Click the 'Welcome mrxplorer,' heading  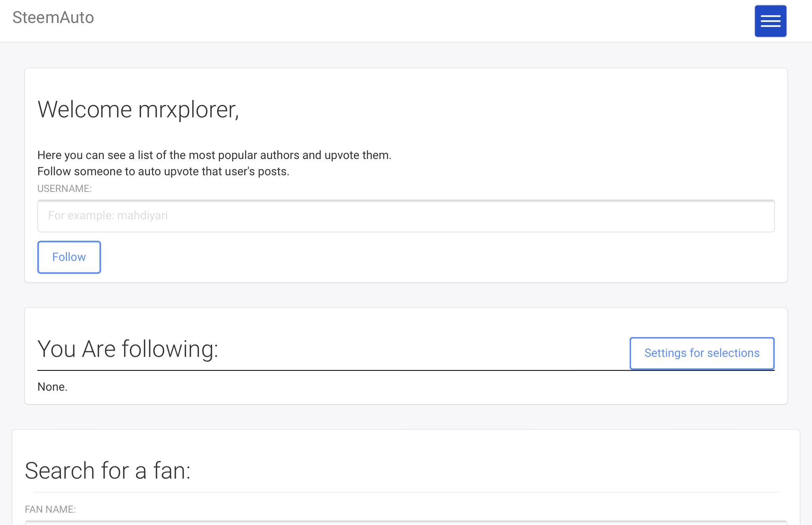[138, 109]
